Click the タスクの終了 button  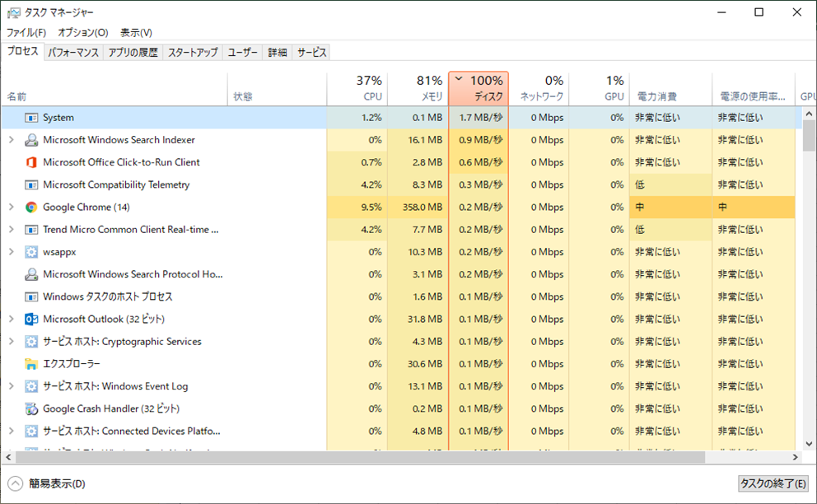coord(773,483)
